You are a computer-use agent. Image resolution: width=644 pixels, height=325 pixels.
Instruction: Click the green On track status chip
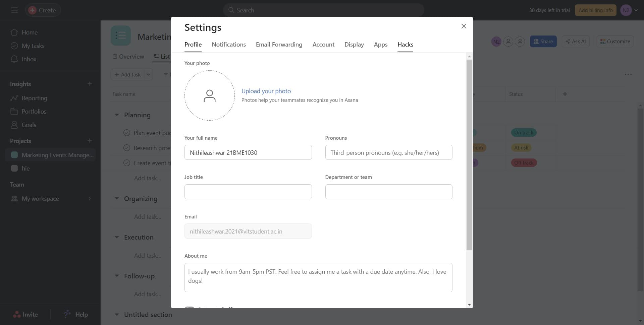523,132
